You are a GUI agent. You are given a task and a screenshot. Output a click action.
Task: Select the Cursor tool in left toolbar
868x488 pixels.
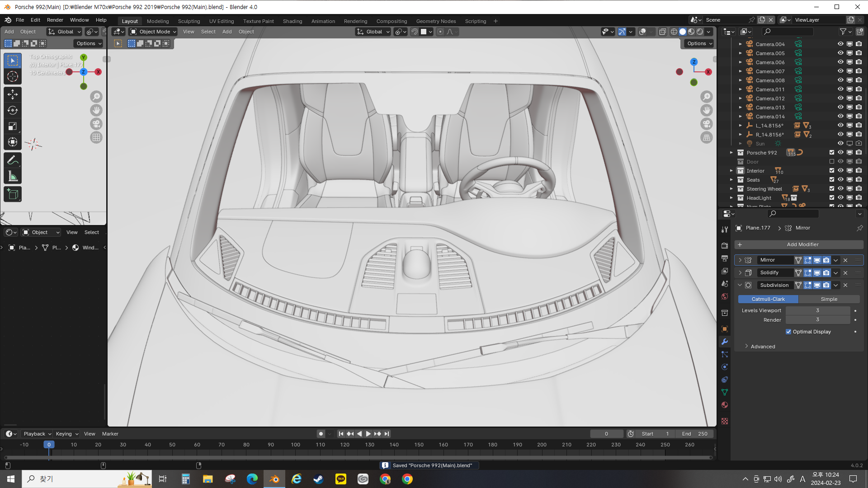pos(13,76)
